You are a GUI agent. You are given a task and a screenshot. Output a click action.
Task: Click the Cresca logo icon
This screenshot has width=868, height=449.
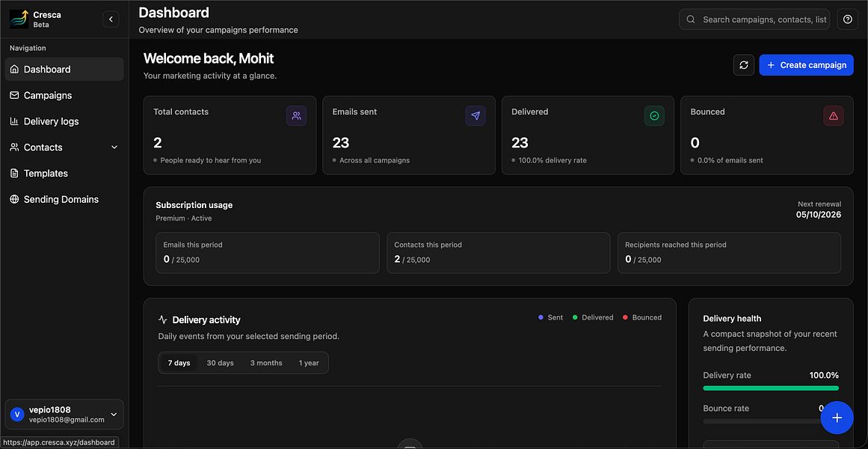tap(19, 19)
